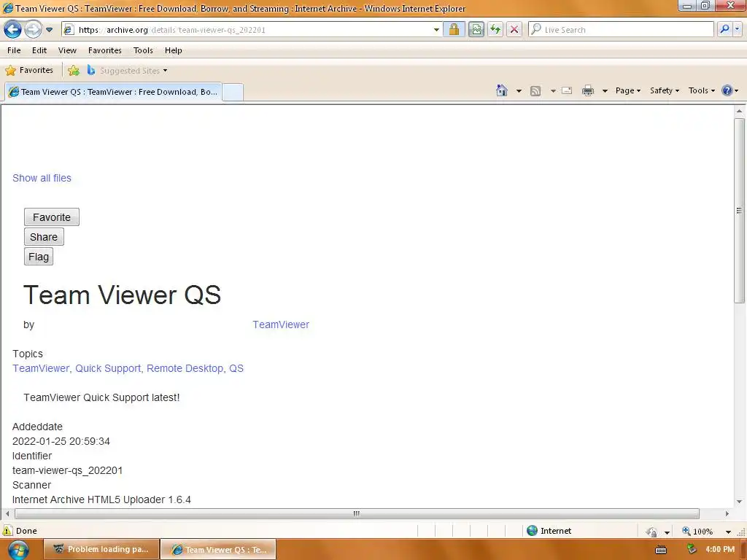Click the address bar URL field
747x560 pixels.
click(x=247, y=29)
